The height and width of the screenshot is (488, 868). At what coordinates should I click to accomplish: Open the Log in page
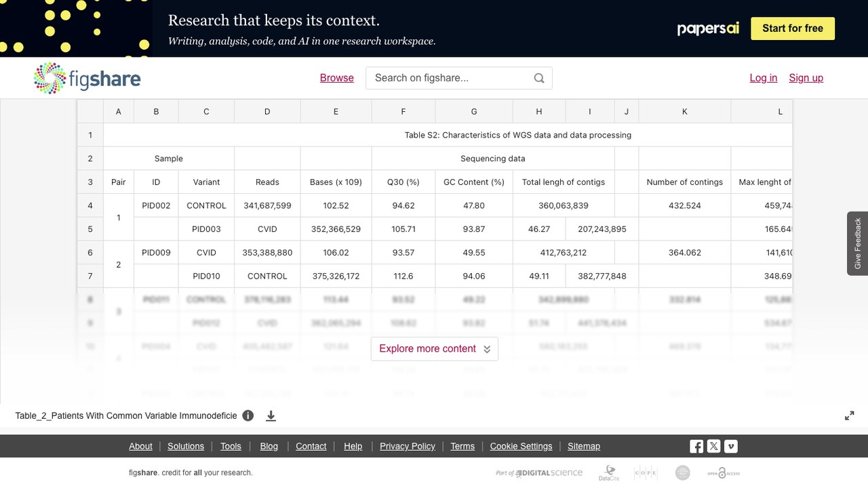(x=764, y=78)
